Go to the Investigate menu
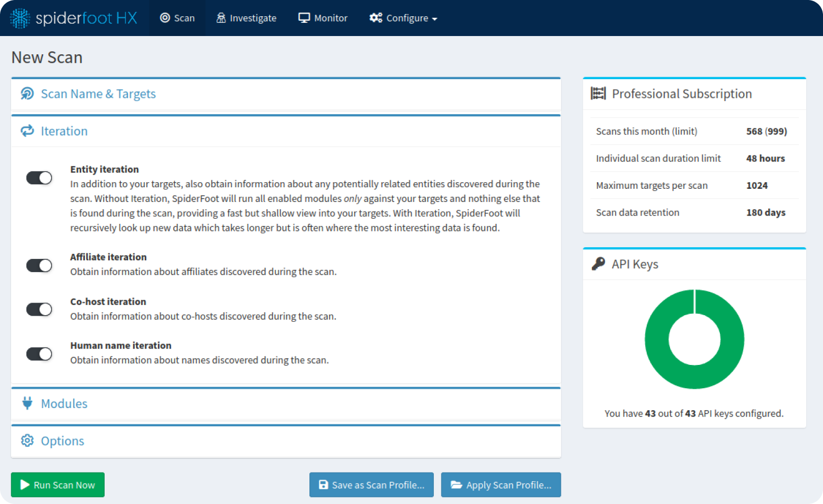823x504 pixels. pyautogui.click(x=246, y=18)
